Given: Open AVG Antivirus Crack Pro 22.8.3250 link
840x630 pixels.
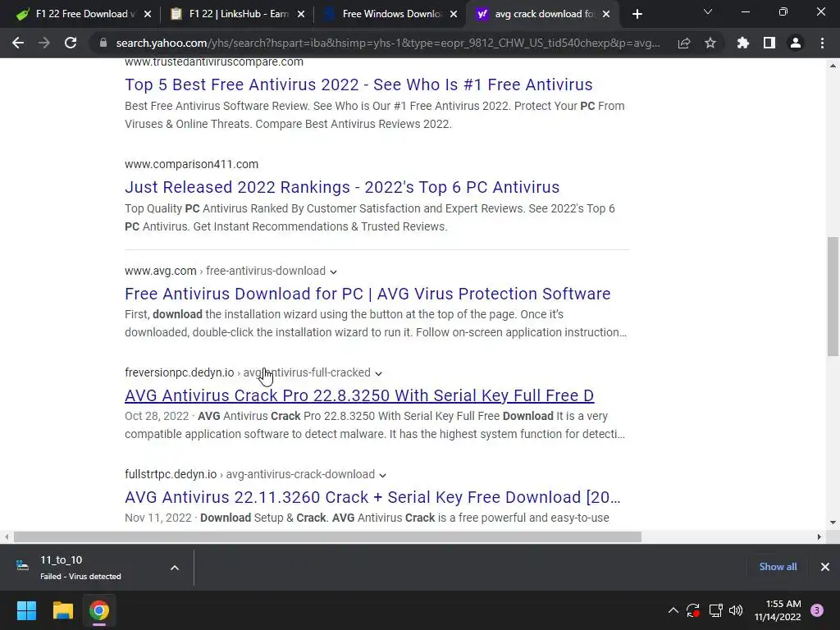Looking at the screenshot, I should click(x=359, y=395).
